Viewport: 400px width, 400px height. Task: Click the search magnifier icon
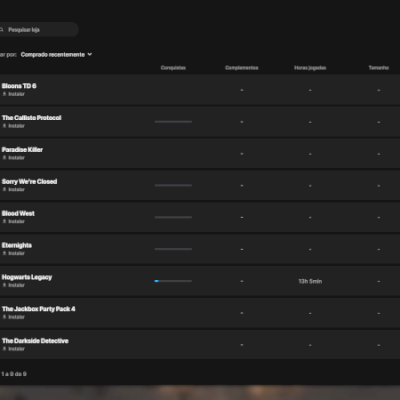1,30
